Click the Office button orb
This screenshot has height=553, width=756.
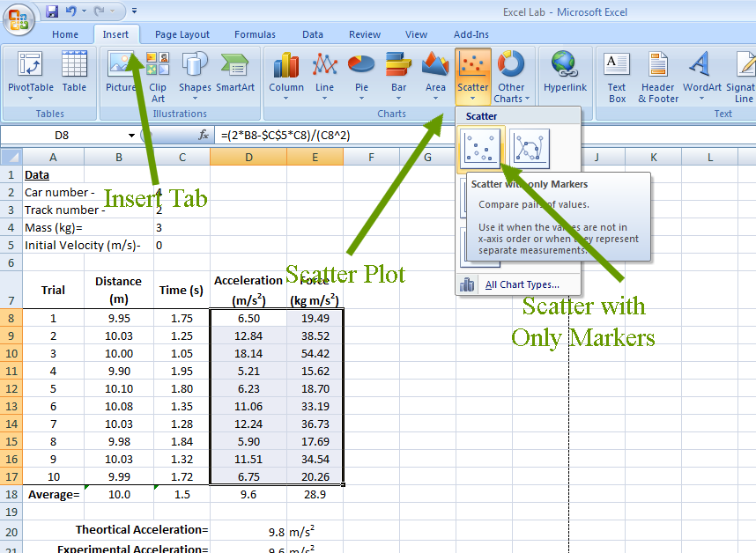point(19,20)
